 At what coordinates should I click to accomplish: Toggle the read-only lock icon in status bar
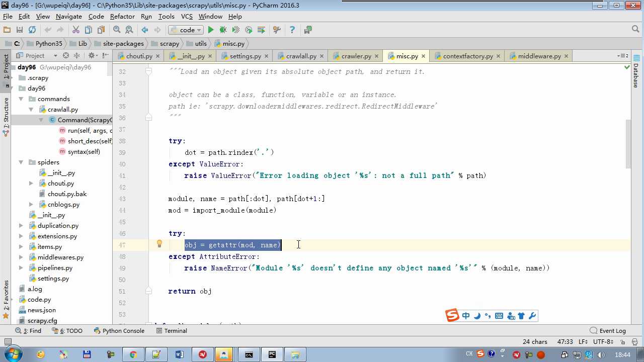pos(624,342)
